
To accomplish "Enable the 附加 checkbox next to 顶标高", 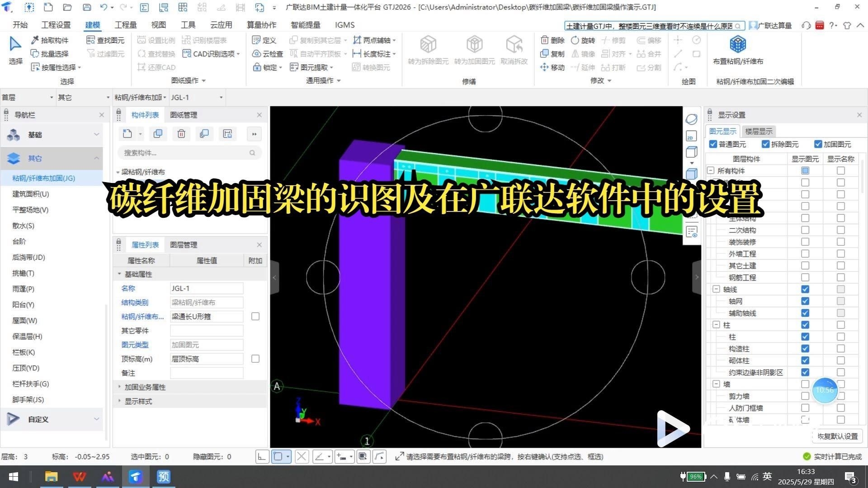I will (x=255, y=359).
